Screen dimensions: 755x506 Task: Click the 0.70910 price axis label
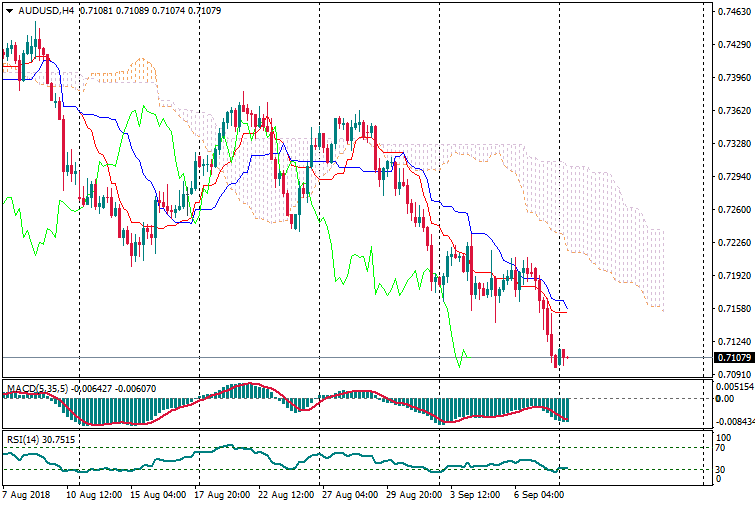pos(733,374)
